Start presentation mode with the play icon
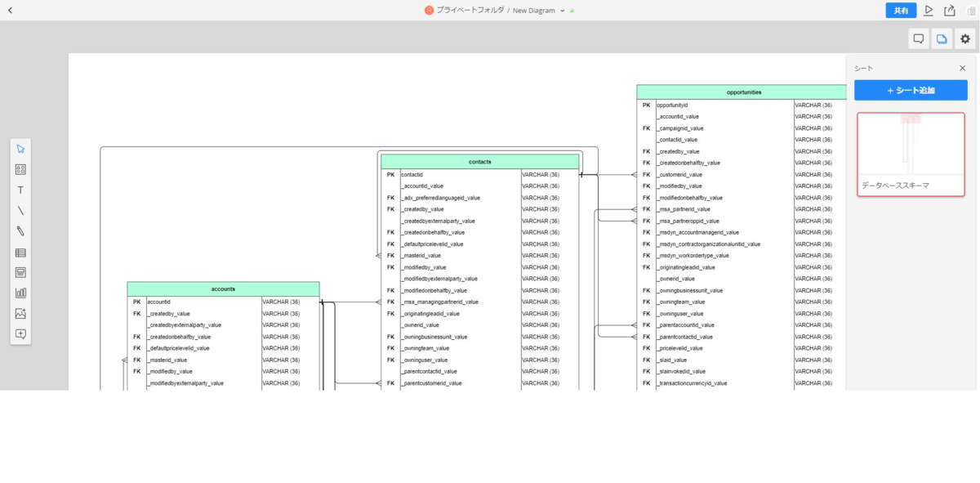This screenshot has width=980, height=483. point(929,11)
